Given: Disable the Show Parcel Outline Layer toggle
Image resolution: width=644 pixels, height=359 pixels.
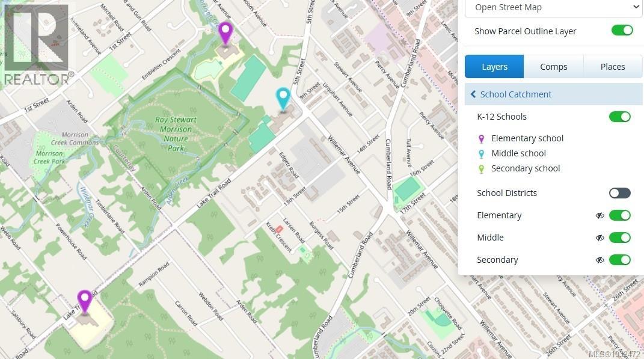Looking at the screenshot, I should pyautogui.click(x=622, y=31).
